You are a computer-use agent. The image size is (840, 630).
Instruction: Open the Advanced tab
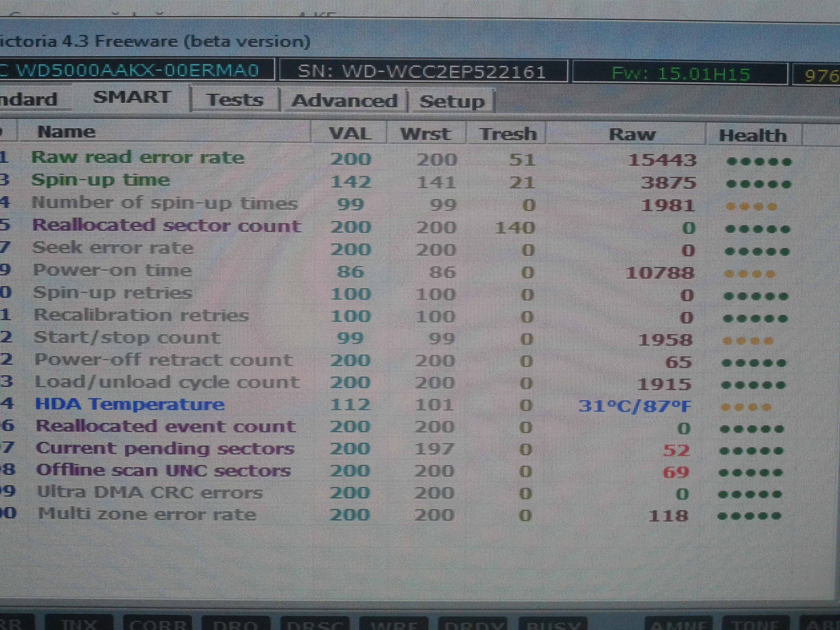pos(344,101)
